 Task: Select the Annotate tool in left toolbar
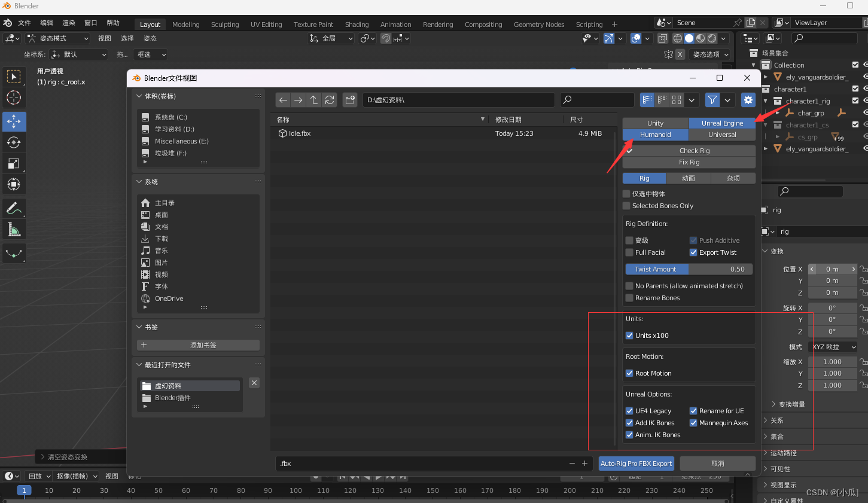(x=14, y=209)
